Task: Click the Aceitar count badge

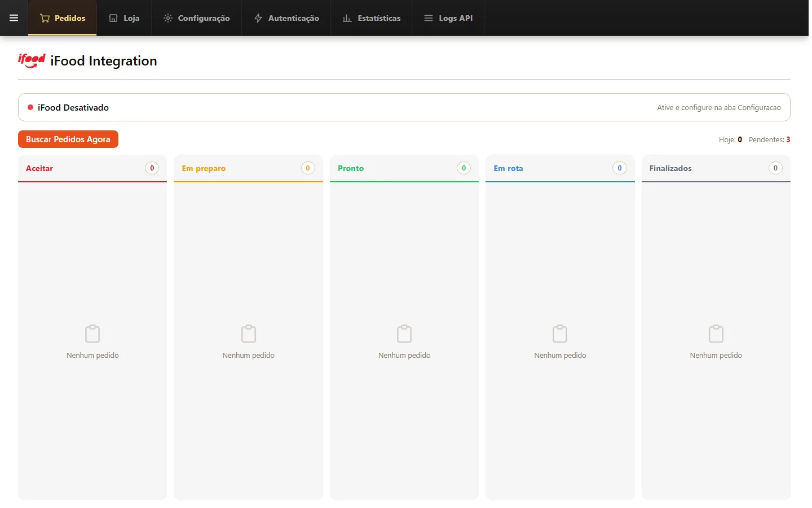Action: click(x=152, y=168)
